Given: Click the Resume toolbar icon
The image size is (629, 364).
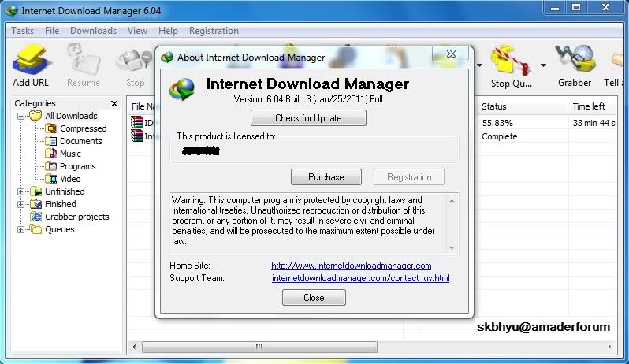Looking at the screenshot, I should pyautogui.click(x=84, y=59).
